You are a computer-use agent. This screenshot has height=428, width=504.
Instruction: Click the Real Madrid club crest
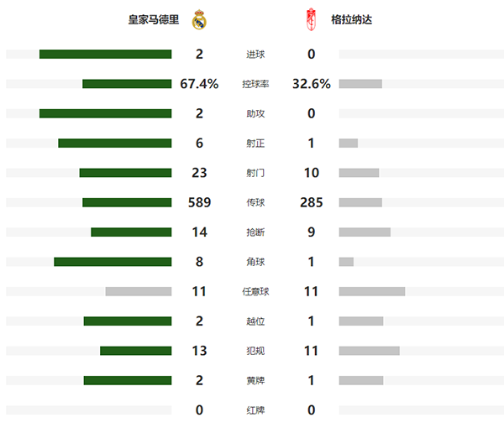pos(199,18)
